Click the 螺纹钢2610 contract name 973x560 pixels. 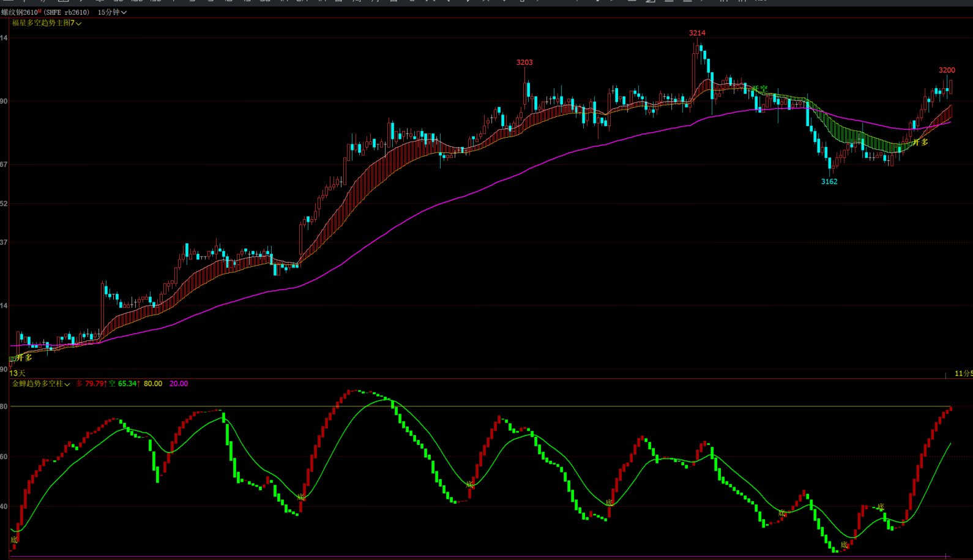(x=20, y=12)
